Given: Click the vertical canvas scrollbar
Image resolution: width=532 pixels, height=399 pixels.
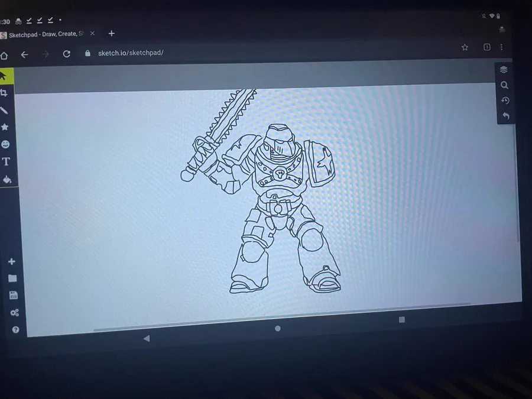Looking at the screenshot, I should coord(517,183).
